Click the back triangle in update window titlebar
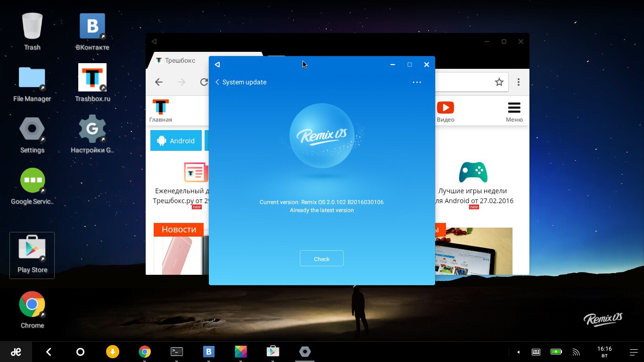Image resolution: width=644 pixels, height=362 pixels. (x=217, y=65)
